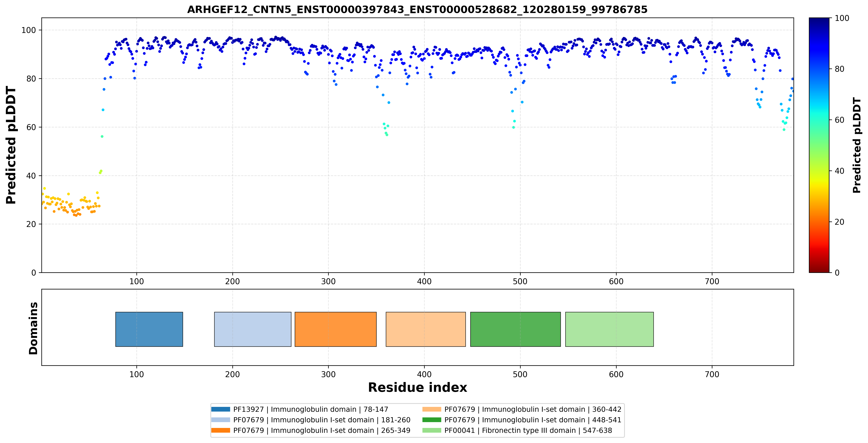This screenshot has height=443, width=868.
Task: Click the PF13927 Immunoglobulin domain blue bar
Action: point(149,329)
